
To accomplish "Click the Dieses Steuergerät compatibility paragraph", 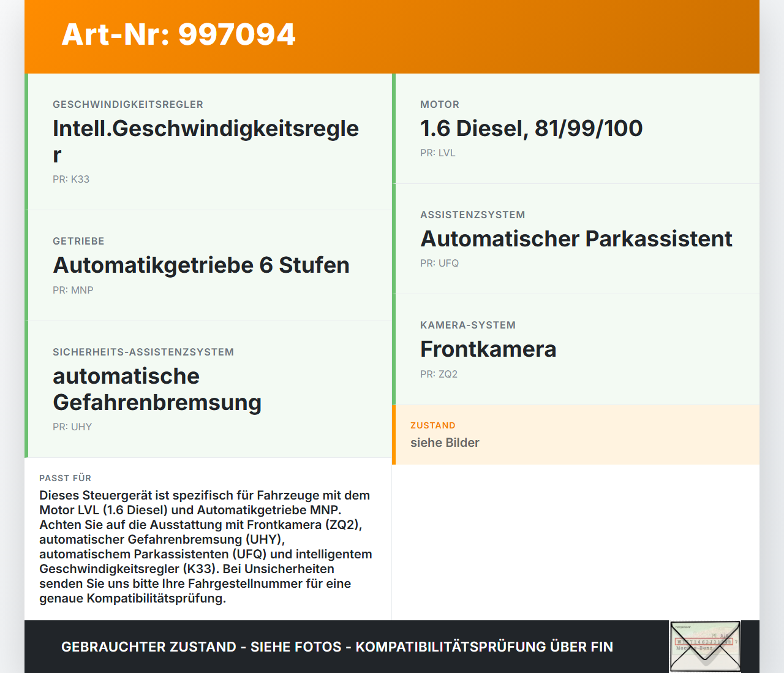I will 206,547.
